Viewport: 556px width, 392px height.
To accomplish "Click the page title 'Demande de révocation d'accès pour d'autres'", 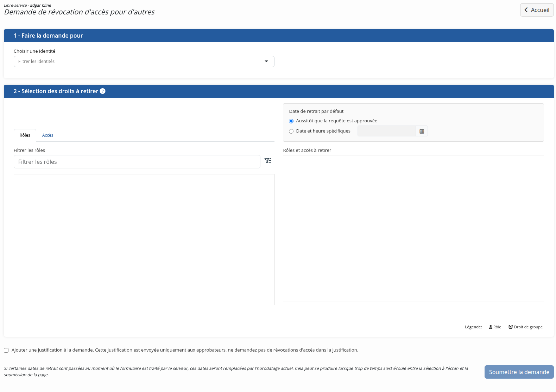I will point(79,12).
